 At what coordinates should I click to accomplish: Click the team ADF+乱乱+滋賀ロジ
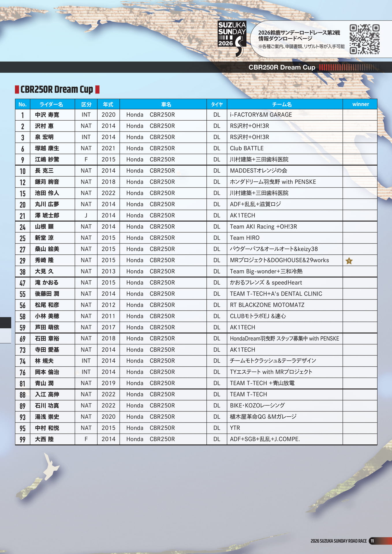pyautogui.click(x=255, y=204)
